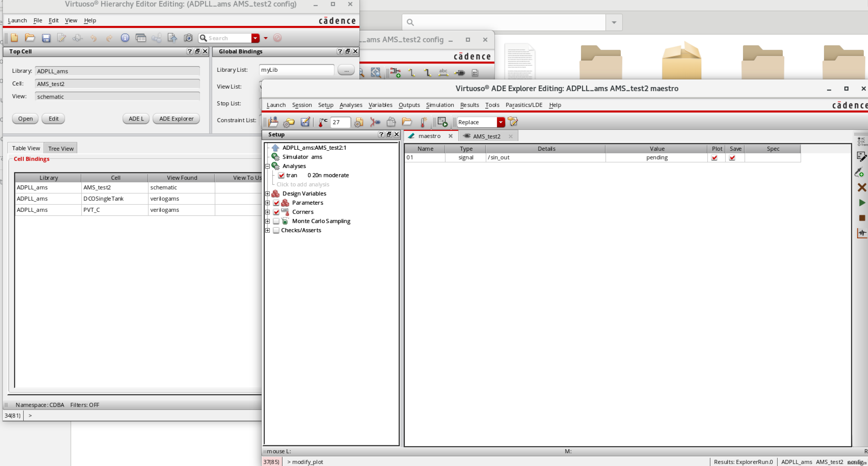This screenshot has height=466, width=868.
Task: Open the Replace plotting mode dropdown
Action: point(501,122)
